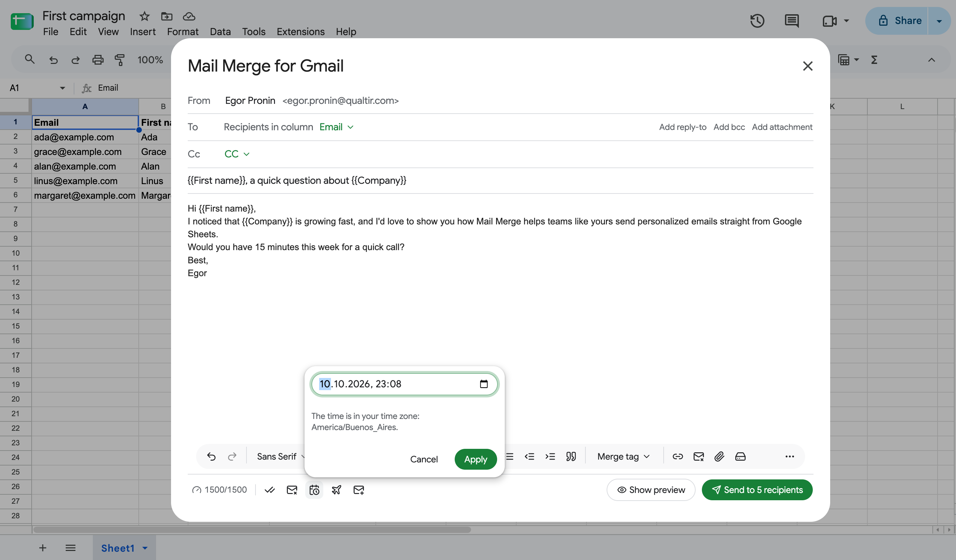This screenshot has height=560, width=956.
Task: Click the Add bcc link
Action: coord(729,127)
